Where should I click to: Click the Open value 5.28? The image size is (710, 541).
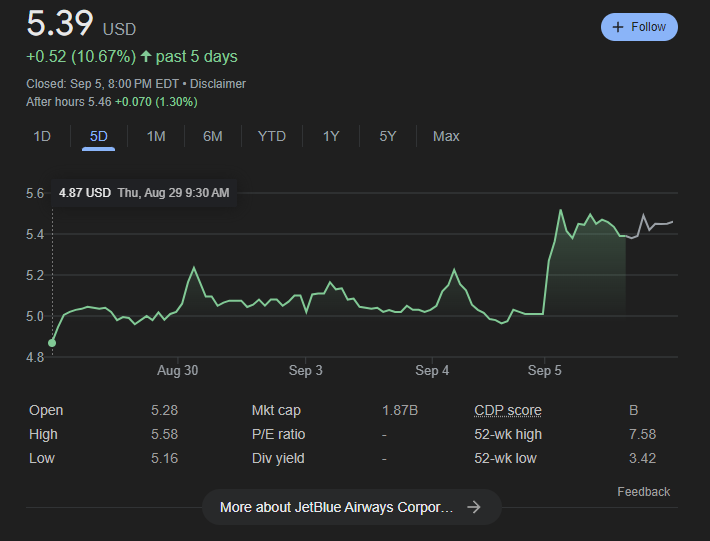click(164, 410)
